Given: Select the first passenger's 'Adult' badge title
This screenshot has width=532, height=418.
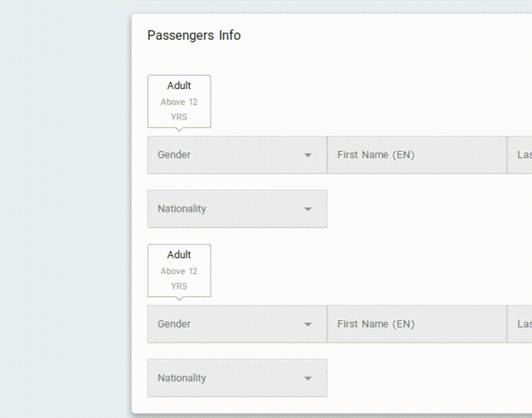Looking at the screenshot, I should coord(179,86).
